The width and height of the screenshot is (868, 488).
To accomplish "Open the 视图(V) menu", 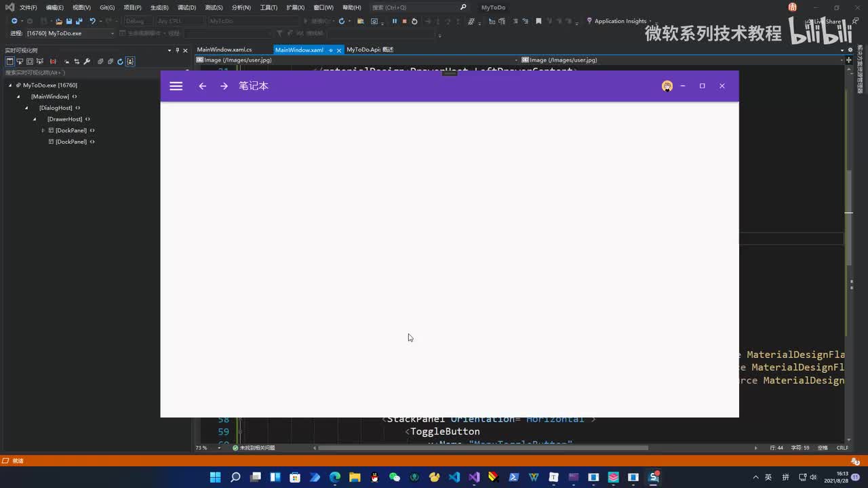I will (x=81, y=7).
